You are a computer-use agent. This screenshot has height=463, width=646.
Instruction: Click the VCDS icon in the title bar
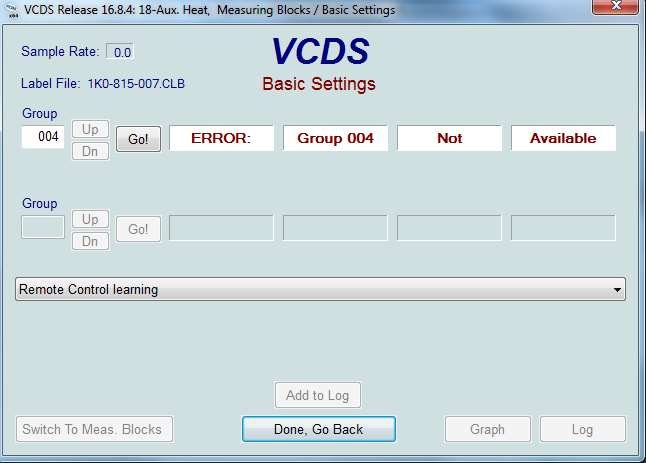[12, 10]
